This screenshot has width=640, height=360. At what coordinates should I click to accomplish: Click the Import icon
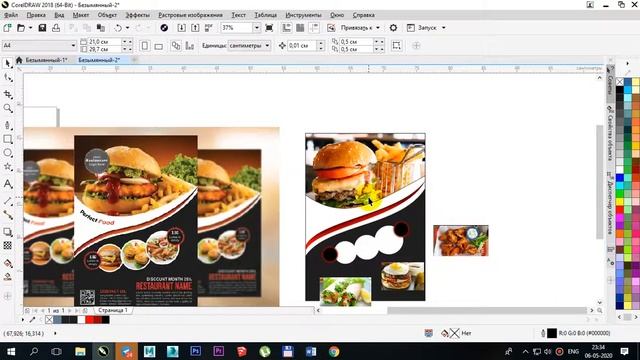182,28
